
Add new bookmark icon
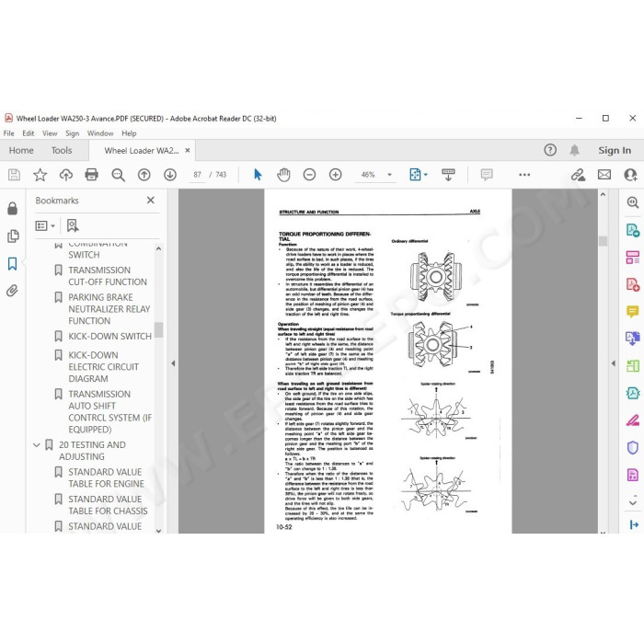click(73, 225)
